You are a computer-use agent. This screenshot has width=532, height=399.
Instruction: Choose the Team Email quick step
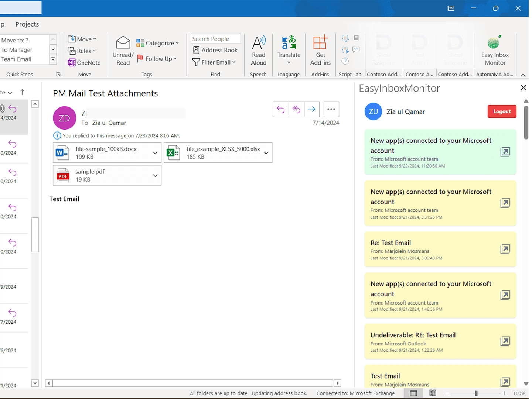tap(24, 59)
